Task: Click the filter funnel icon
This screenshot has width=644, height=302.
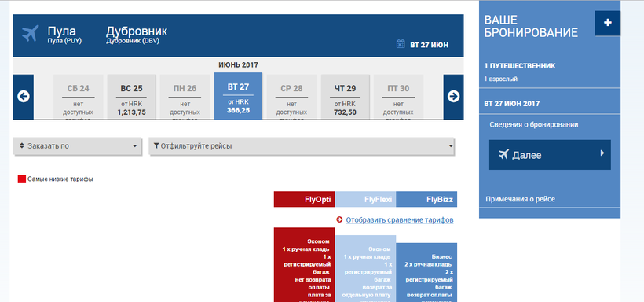Action: pyautogui.click(x=156, y=145)
